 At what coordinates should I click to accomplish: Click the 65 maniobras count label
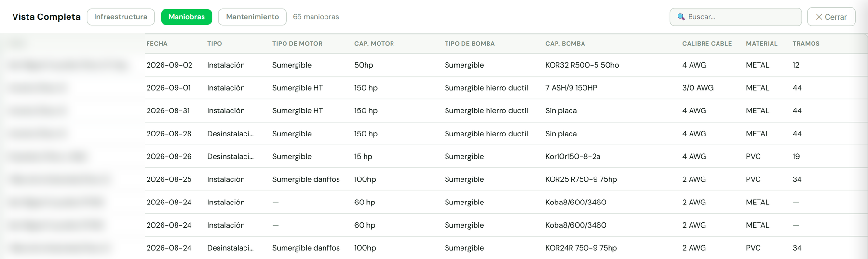coord(316,17)
